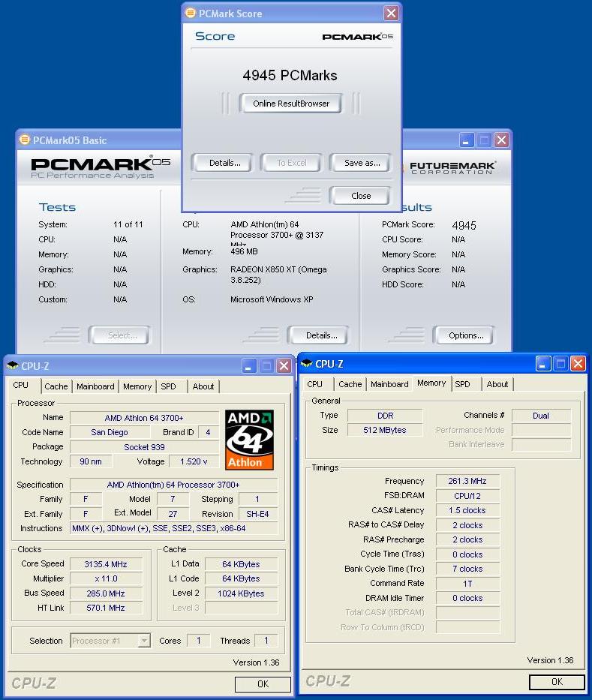This screenshot has width=592, height=700.
Task: Click the memory Type value DDR
Action: tap(386, 416)
